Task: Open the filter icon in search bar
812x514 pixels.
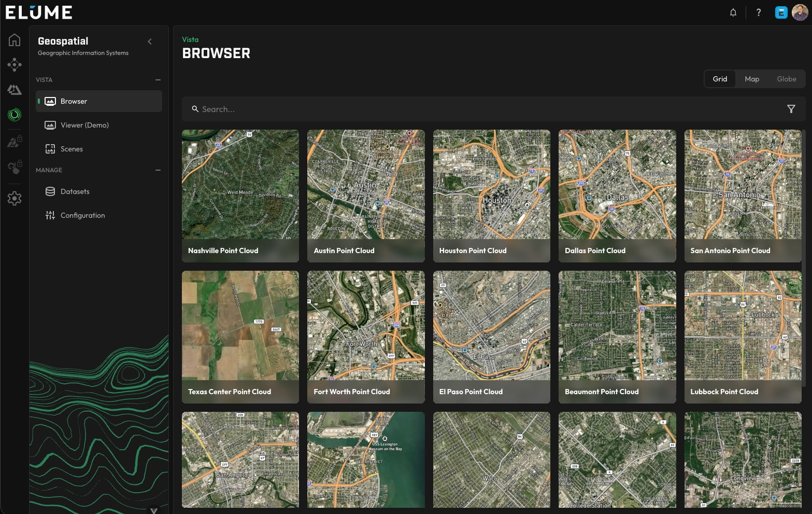Action: click(x=791, y=109)
